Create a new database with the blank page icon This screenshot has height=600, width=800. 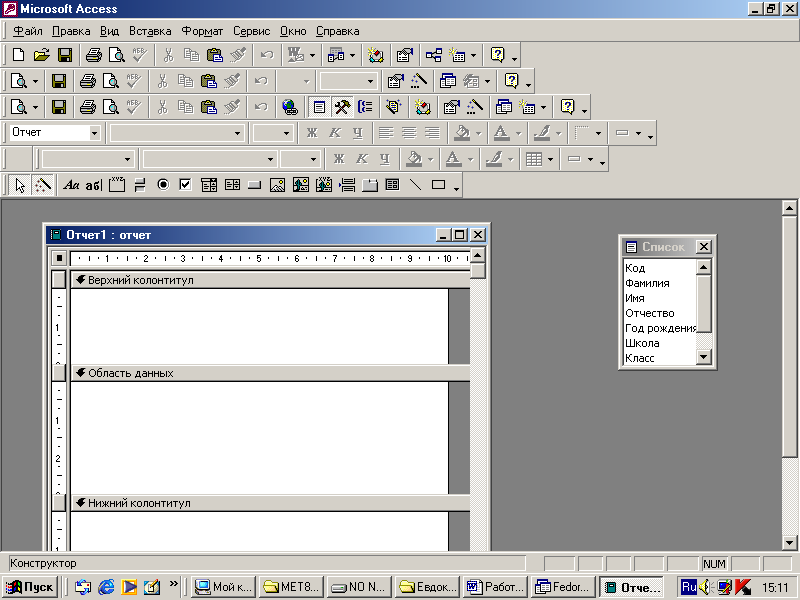click(18, 55)
